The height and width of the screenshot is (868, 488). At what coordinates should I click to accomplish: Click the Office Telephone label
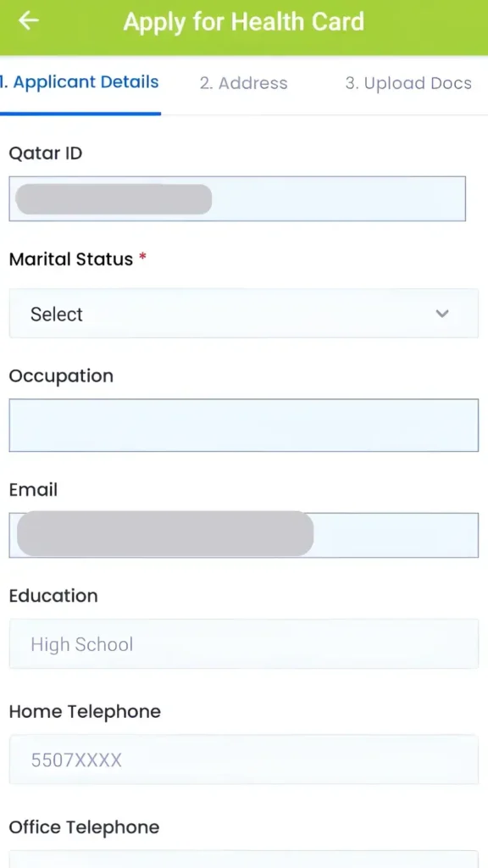(x=84, y=827)
